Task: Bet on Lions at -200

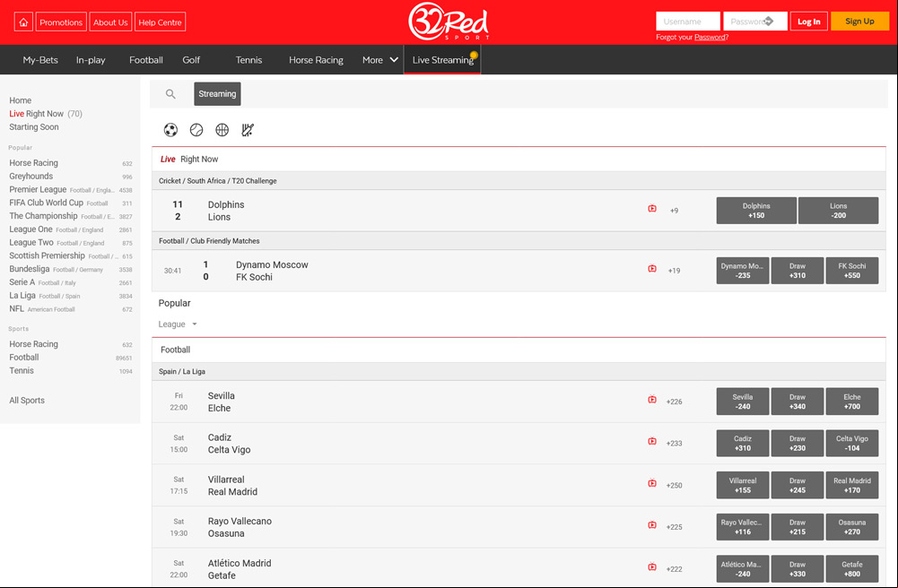Action: (838, 211)
